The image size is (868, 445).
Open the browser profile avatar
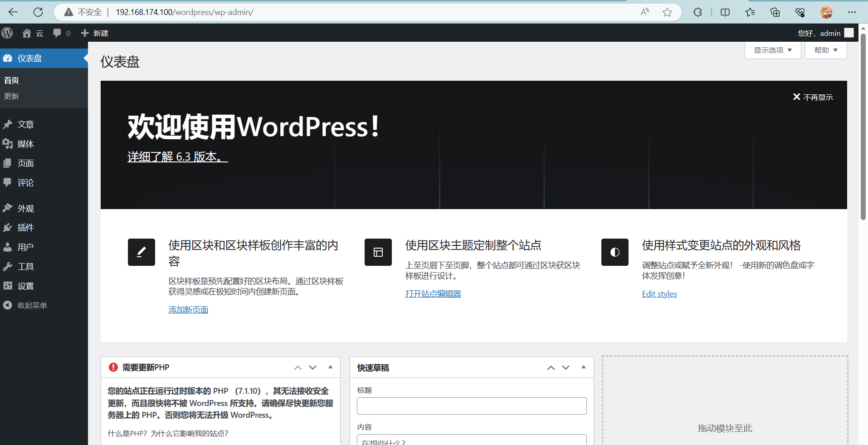pyautogui.click(x=826, y=12)
